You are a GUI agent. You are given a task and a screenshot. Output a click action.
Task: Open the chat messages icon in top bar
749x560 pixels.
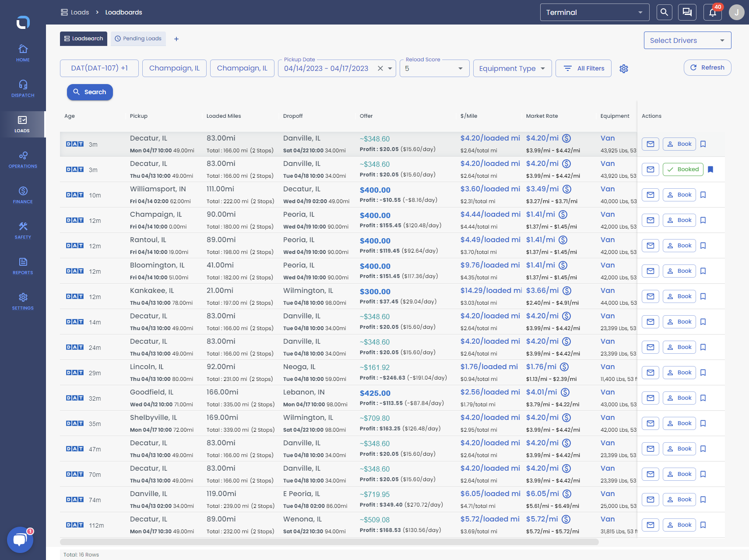687,12
